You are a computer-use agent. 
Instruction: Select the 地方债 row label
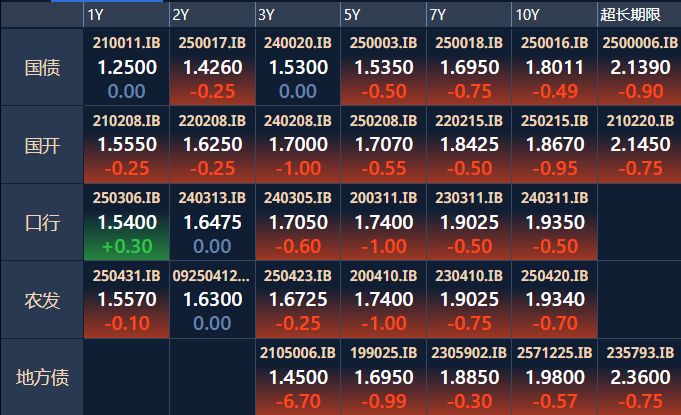42,377
